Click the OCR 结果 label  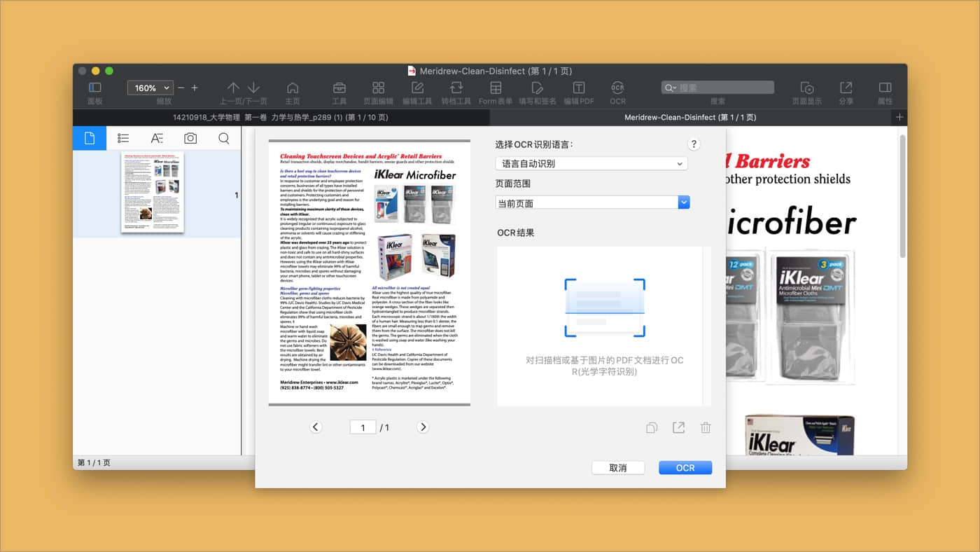click(516, 233)
